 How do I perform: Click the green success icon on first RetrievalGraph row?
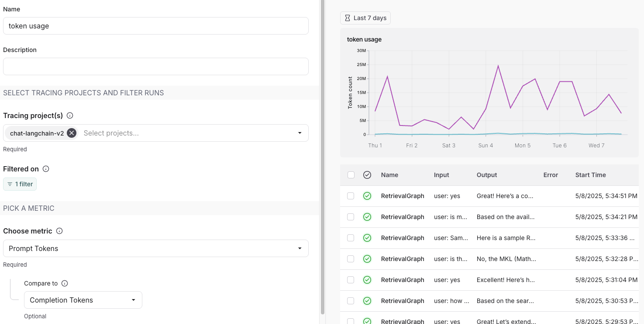tap(367, 196)
